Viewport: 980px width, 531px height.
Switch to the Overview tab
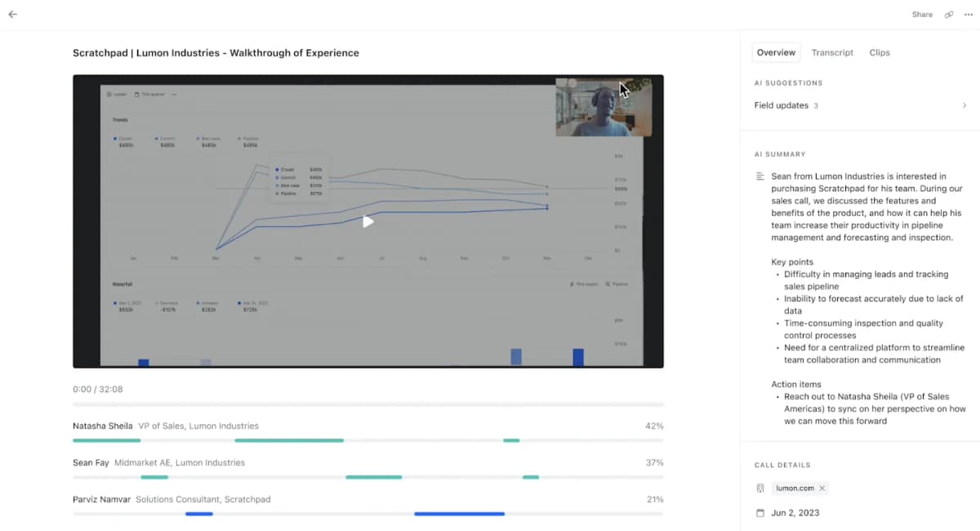click(776, 52)
